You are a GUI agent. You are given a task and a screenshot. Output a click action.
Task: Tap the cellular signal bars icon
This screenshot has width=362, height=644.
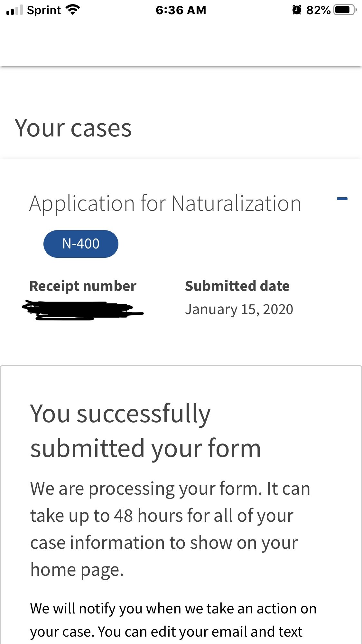pyautogui.click(x=14, y=10)
